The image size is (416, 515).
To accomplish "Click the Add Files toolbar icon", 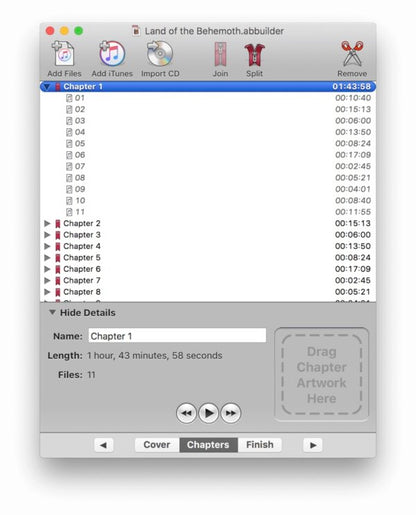I will point(64,54).
